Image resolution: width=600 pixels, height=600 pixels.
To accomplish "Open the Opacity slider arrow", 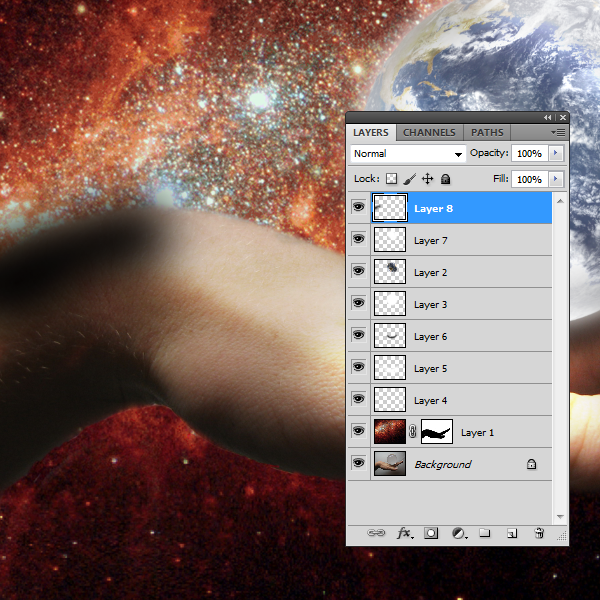I will [556, 153].
